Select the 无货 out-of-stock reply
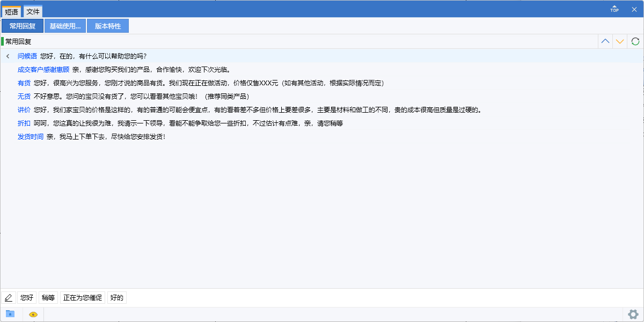Image resolution: width=644 pixels, height=322 pixels. [x=23, y=96]
